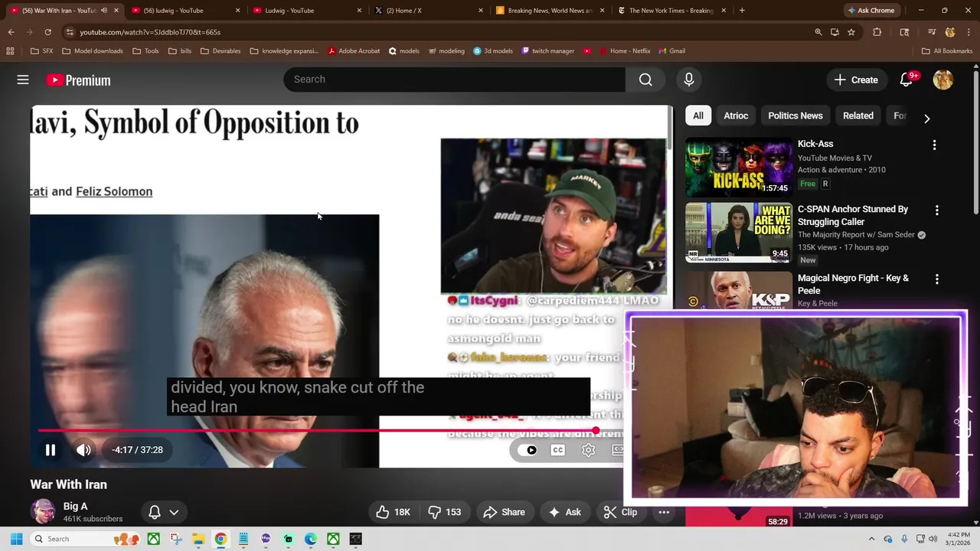Open File Explorer from taskbar
Image resolution: width=980 pixels, height=551 pixels.
click(198, 539)
